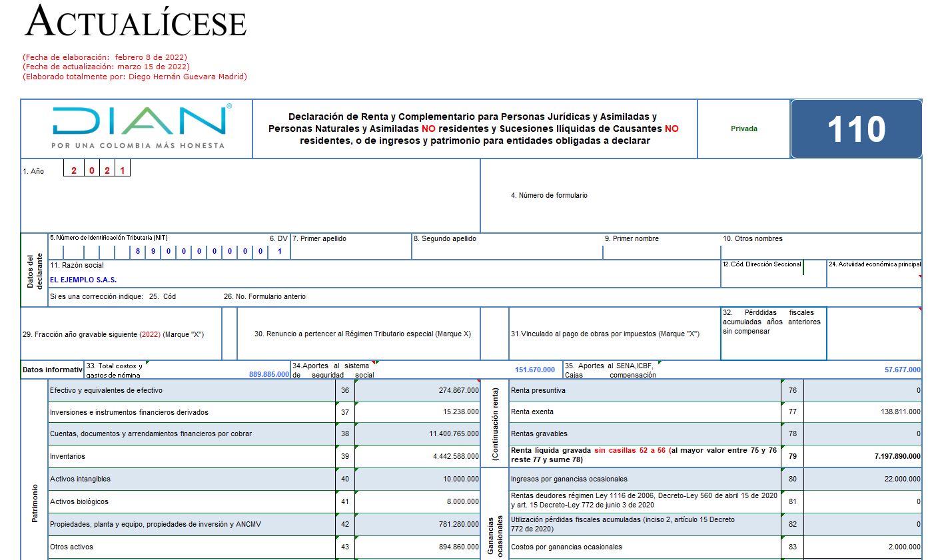Screen dimensions: 928x560
Task: Click the '10. Otros nombres' field
Action: (x=821, y=246)
